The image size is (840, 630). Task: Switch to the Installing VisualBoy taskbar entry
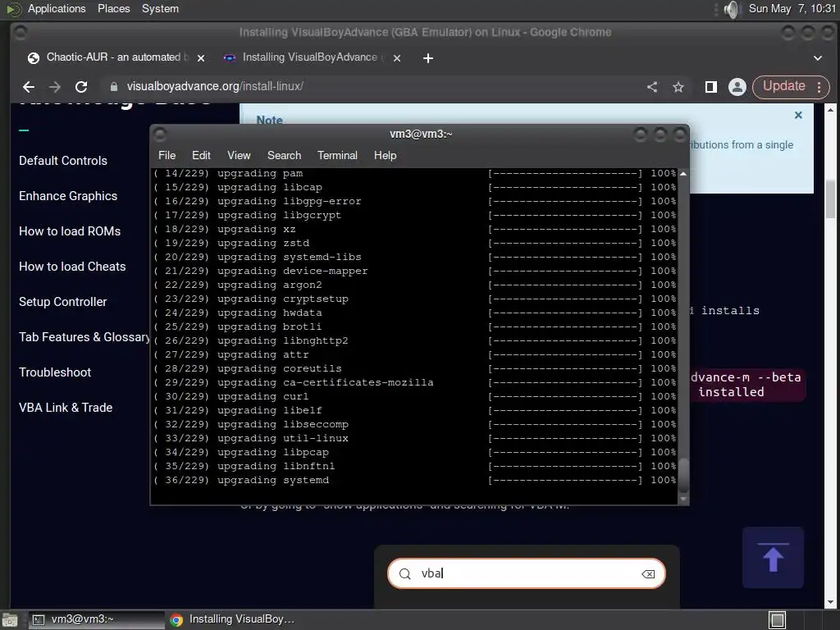click(x=233, y=619)
